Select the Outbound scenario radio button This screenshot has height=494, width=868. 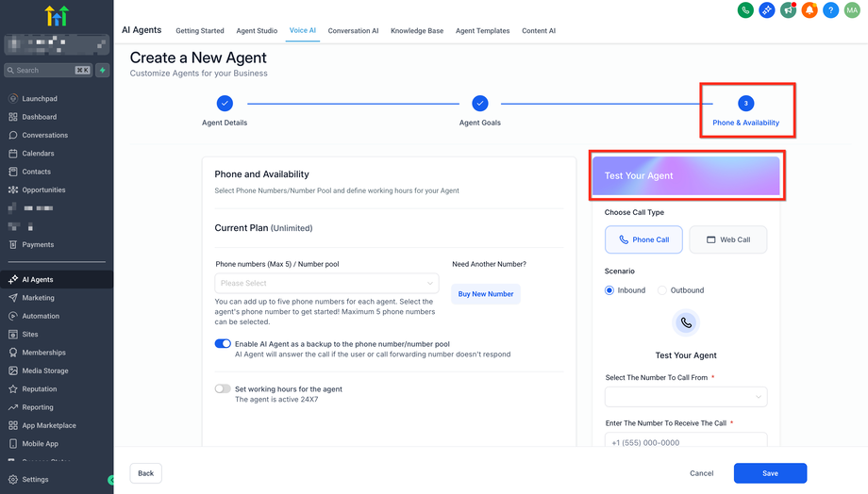[662, 290]
